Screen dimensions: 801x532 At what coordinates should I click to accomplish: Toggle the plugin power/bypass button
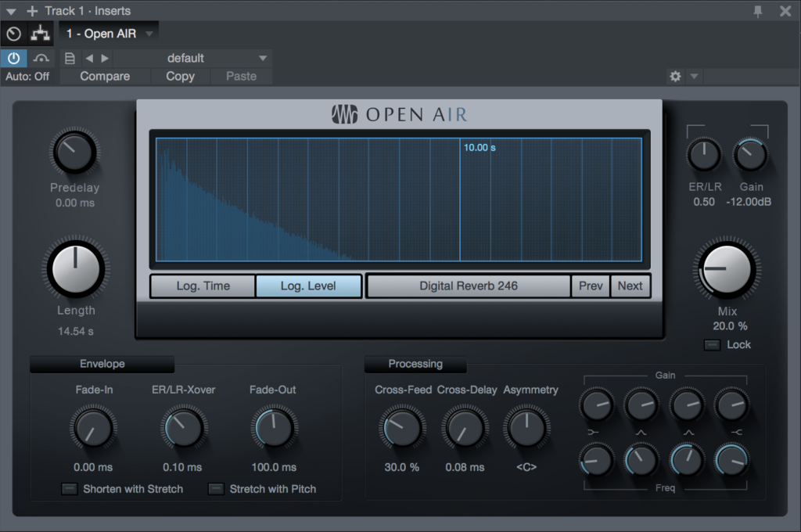coord(14,58)
